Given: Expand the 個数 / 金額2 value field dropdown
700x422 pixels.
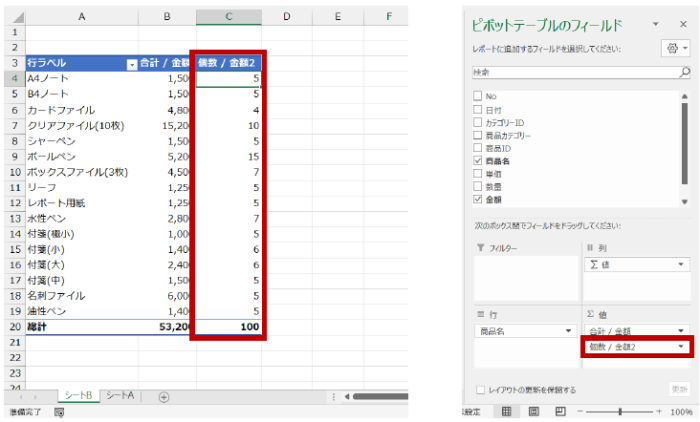Looking at the screenshot, I should click(x=681, y=345).
